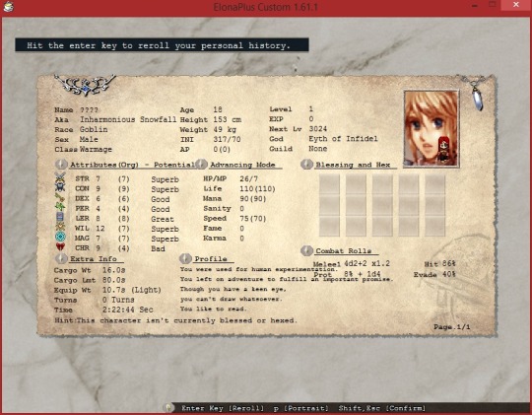Click the Cargo Lmt value 80.0s

click(114, 280)
